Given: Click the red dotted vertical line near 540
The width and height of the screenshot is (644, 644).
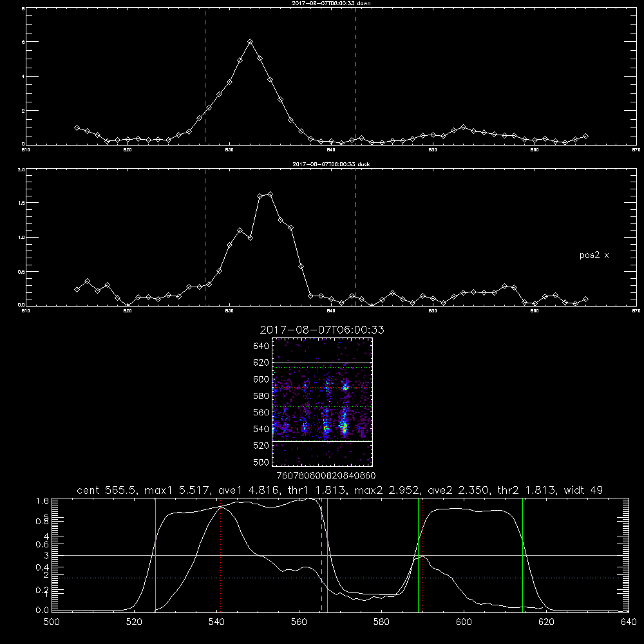Looking at the screenshot, I should pyautogui.click(x=220, y=555).
